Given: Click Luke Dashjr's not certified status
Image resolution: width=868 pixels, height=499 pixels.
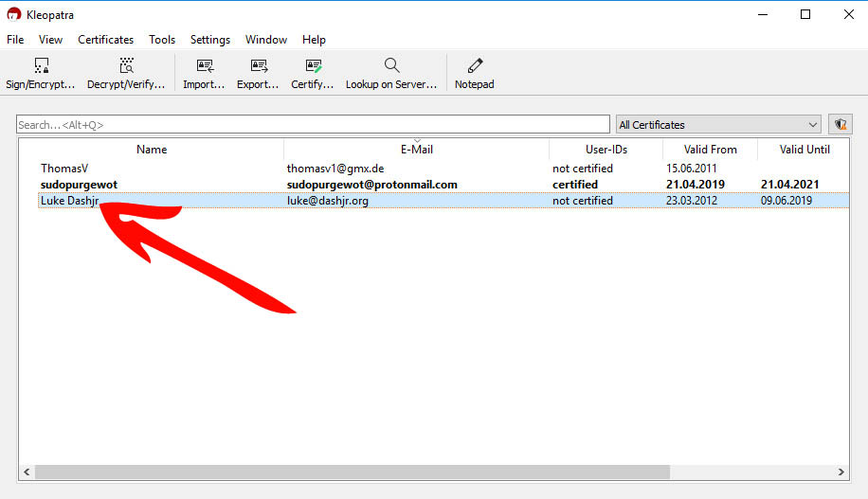Looking at the screenshot, I should click(x=583, y=201).
